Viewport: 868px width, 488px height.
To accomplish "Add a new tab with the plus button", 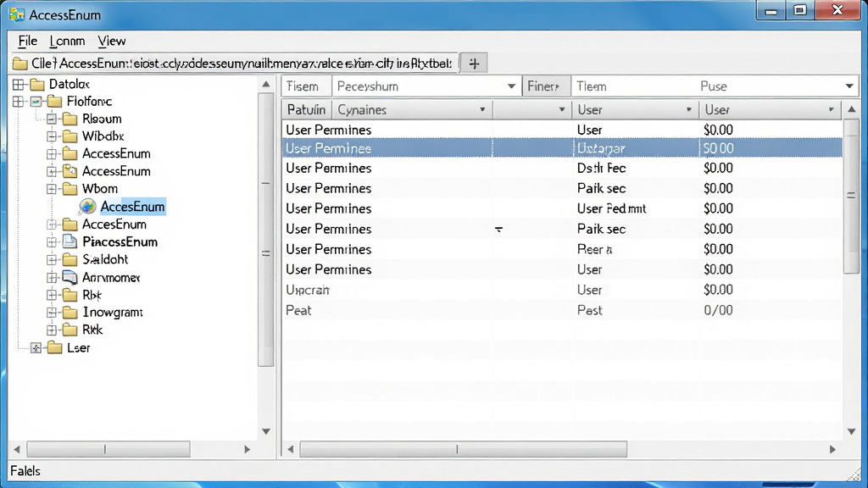I will (474, 63).
